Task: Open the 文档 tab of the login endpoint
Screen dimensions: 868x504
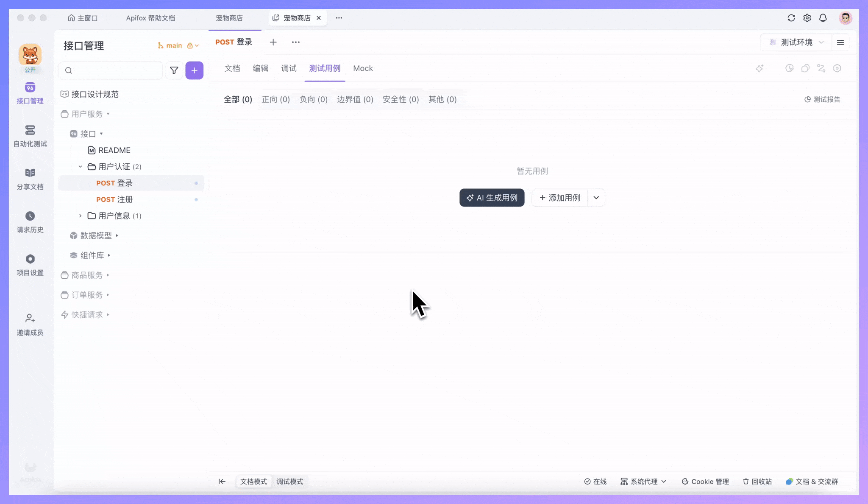Action: [x=232, y=68]
